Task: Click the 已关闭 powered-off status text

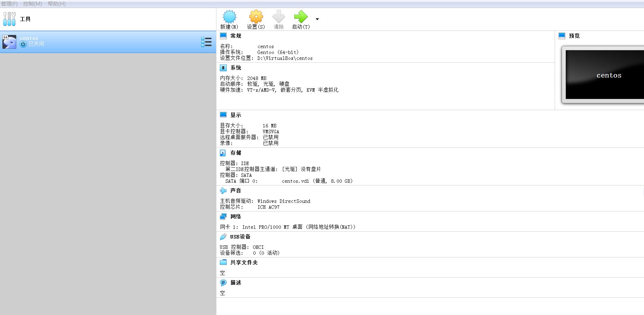Action: (x=36, y=44)
